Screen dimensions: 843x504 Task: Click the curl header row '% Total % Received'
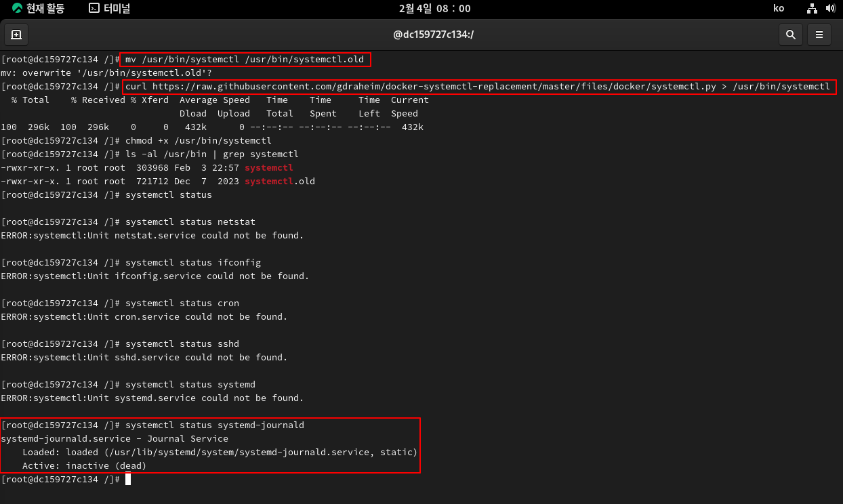click(x=220, y=100)
